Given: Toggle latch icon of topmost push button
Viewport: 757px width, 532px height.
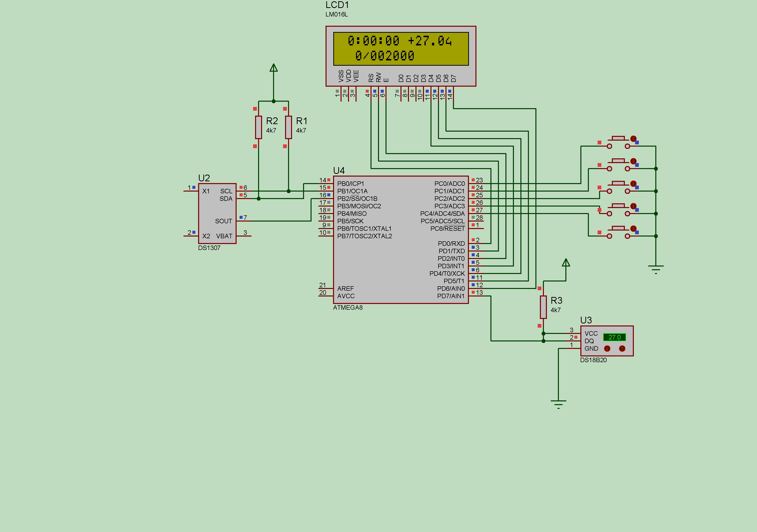Looking at the screenshot, I should point(633,138).
